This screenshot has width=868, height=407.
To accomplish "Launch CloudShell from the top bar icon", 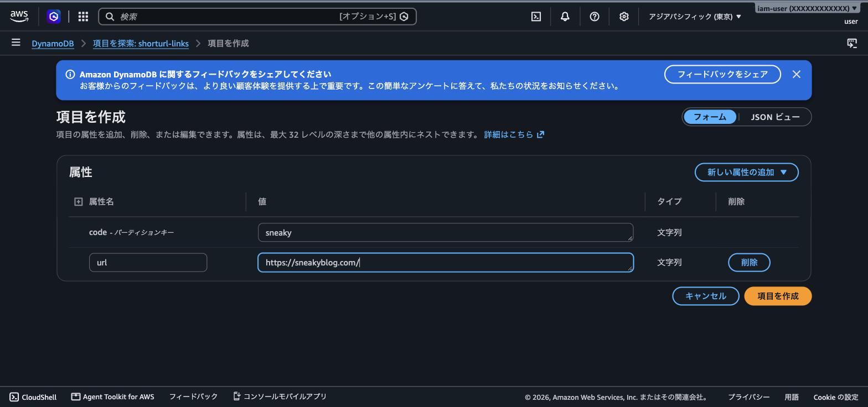I will pyautogui.click(x=536, y=17).
